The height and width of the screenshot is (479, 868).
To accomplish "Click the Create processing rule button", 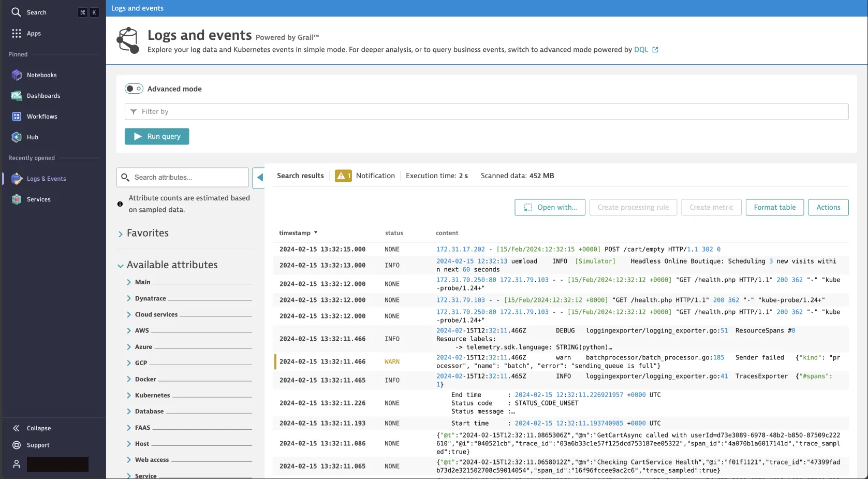I will coord(633,207).
